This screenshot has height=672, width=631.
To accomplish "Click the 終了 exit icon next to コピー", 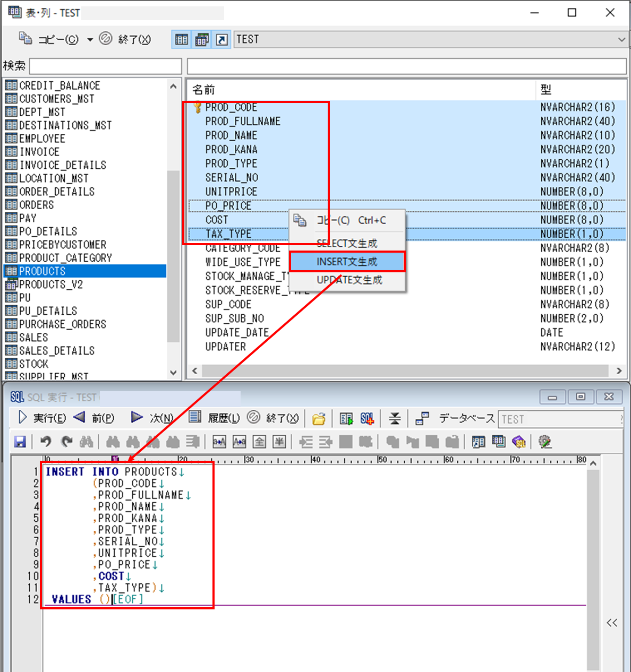I will [x=106, y=39].
